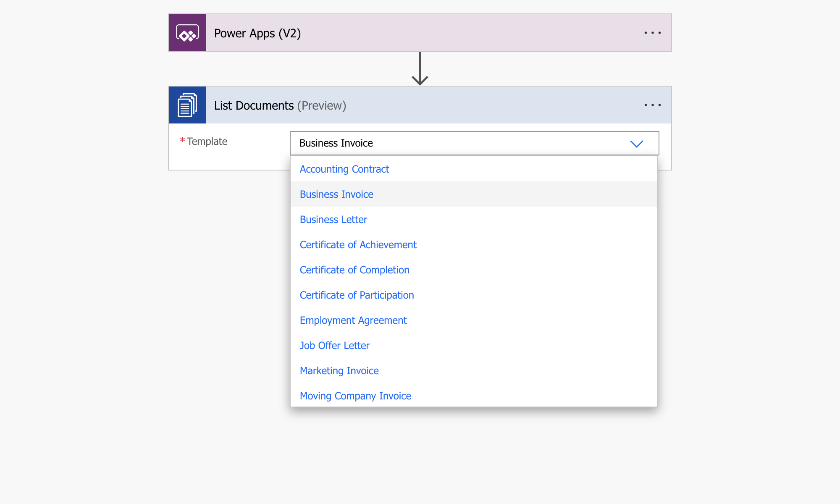
Task: Click the Preview label on List Documents
Action: [322, 105]
